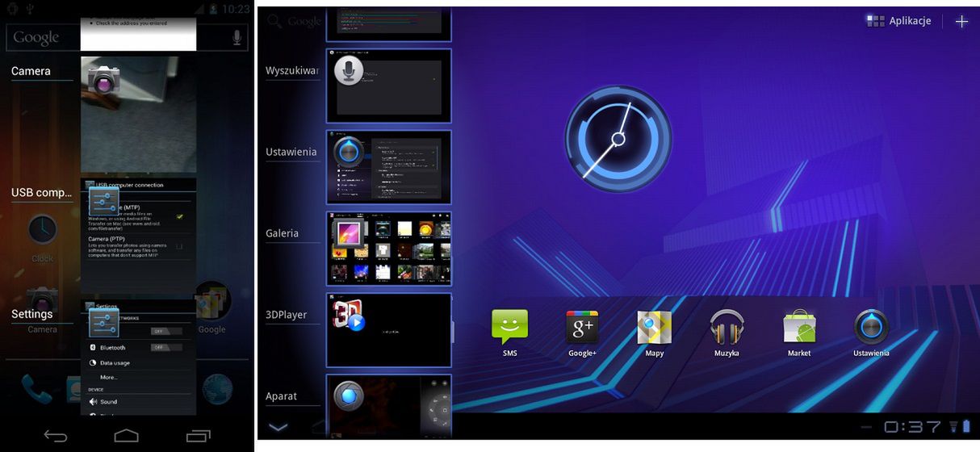
Task: Open the Google folder on phone home
Action: [x=212, y=308]
